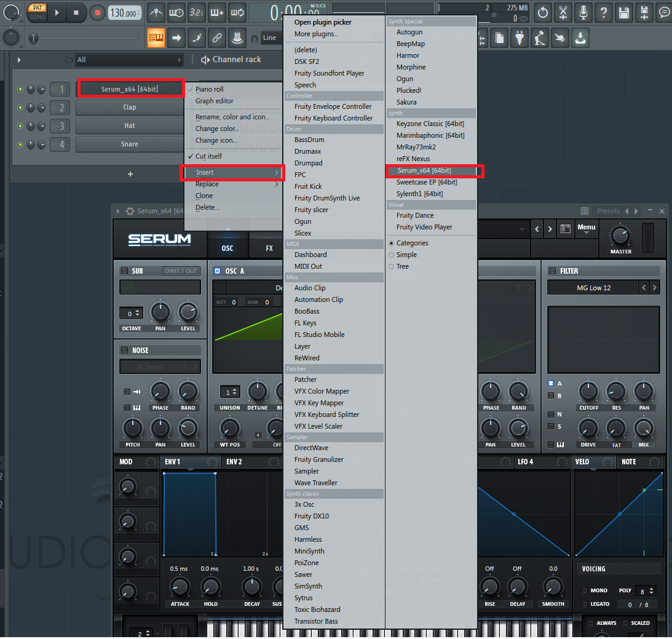Click the download arrow icon in toolbar
Viewport: 672px width, 639px height.
[x=580, y=38]
